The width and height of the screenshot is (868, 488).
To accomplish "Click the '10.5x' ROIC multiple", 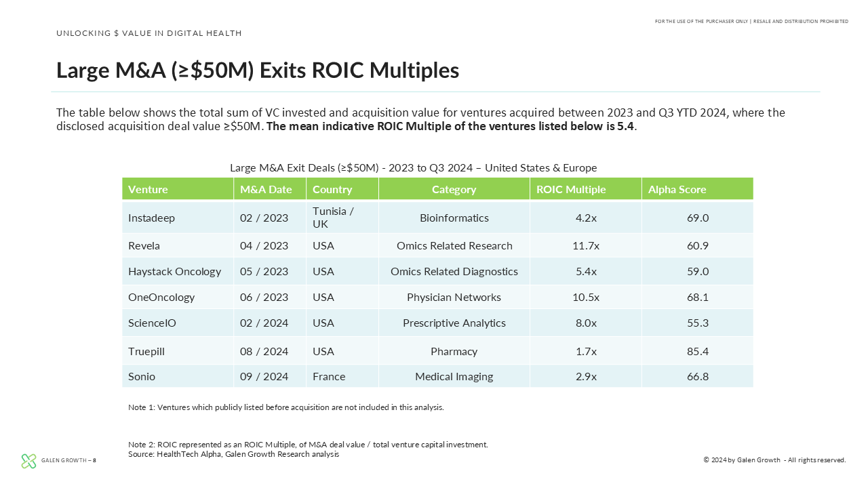I will click(586, 297).
